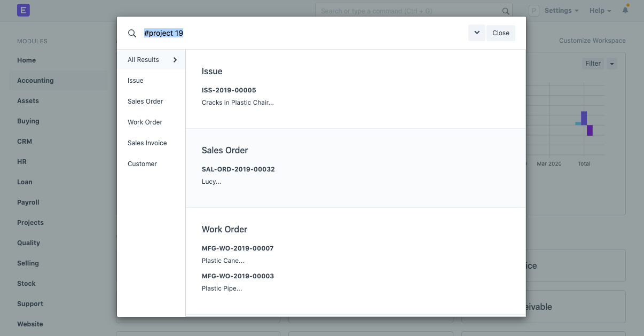
Task: Switch to the Issue results filter
Action: click(x=135, y=80)
